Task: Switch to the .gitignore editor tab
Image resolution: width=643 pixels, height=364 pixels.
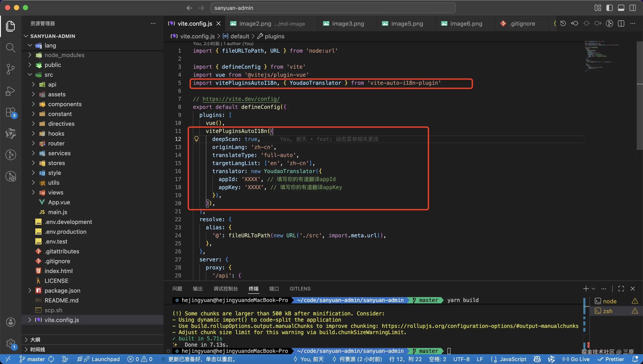Action: pyautogui.click(x=522, y=23)
